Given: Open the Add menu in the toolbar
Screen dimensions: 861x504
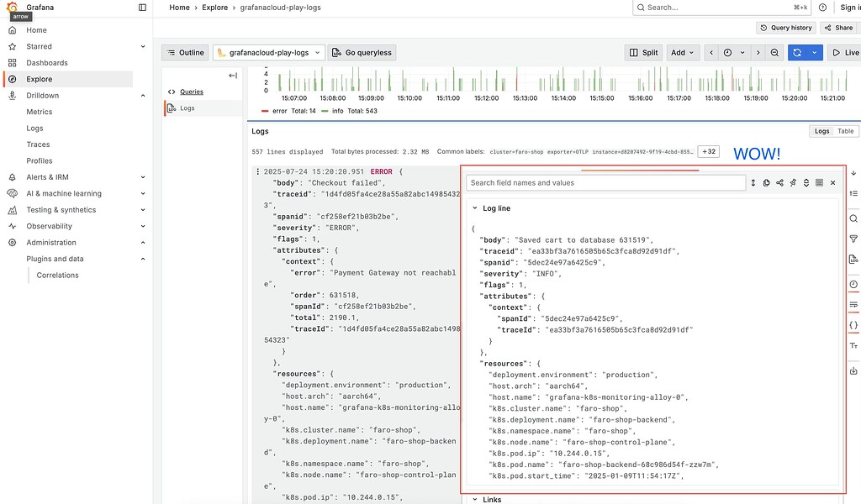Looking at the screenshot, I should point(682,51).
